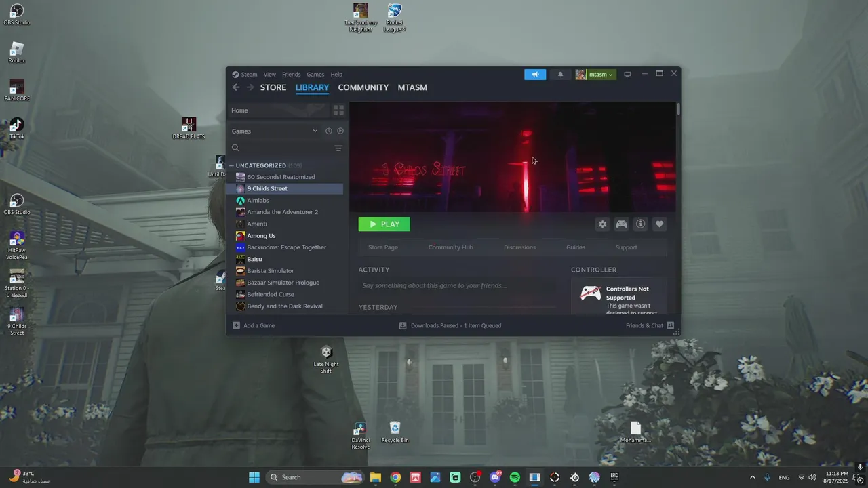Open the Games menu
This screenshot has width=868, height=488.
click(x=315, y=75)
